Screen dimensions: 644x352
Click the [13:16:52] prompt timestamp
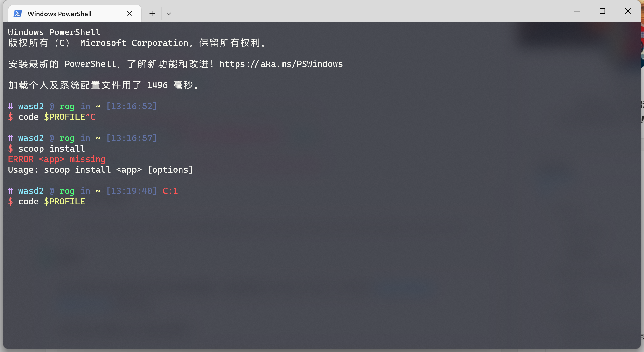click(131, 107)
